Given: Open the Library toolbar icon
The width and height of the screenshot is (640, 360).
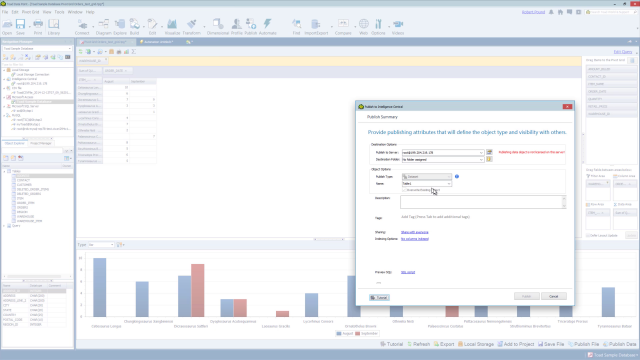Looking at the screenshot, I should click(53, 27).
